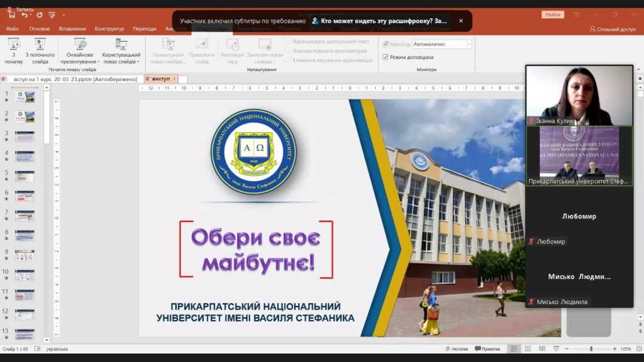Screen dimensions: 644x362
Task: Open the Вставлення ribbon tab
Action: click(x=72, y=29)
